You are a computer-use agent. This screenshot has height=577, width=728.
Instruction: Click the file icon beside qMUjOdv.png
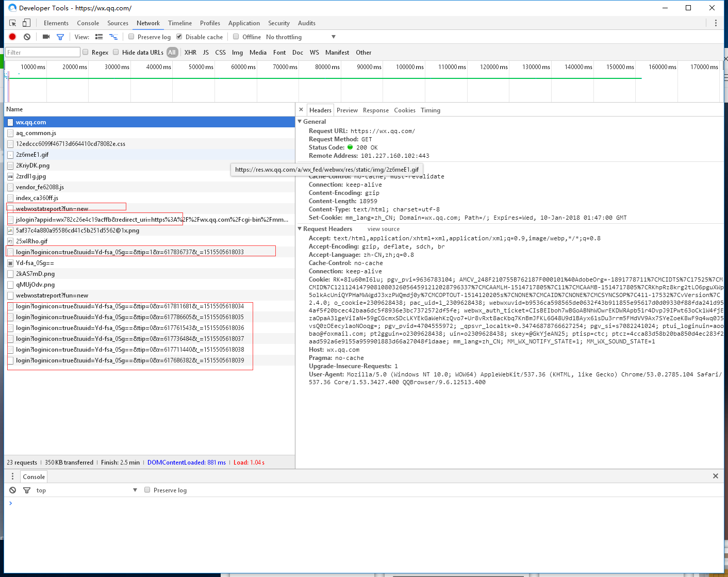tap(10, 285)
